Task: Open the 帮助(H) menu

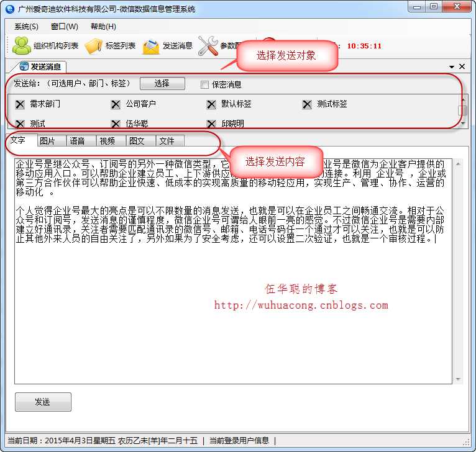Action: pos(103,27)
